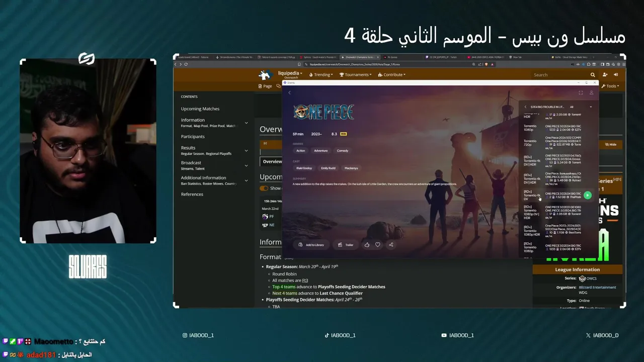644x362 pixels.
Task: Open Liquipedia Trending menu
Action: 321,75
